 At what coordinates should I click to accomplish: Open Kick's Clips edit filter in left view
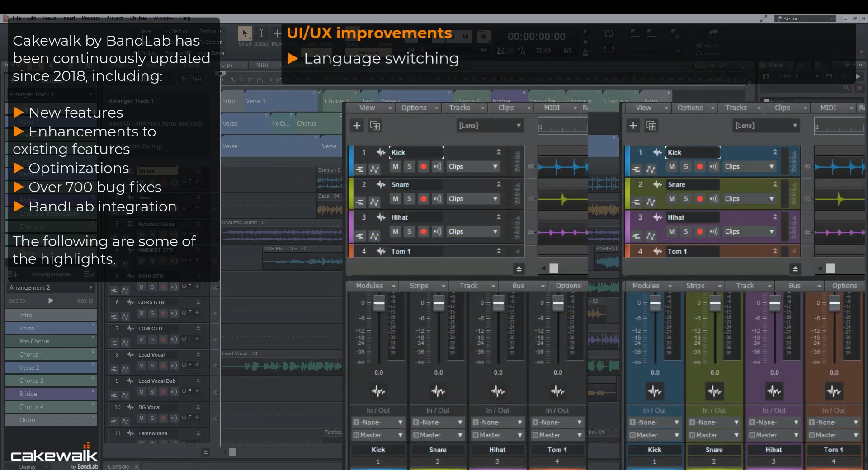(x=473, y=166)
